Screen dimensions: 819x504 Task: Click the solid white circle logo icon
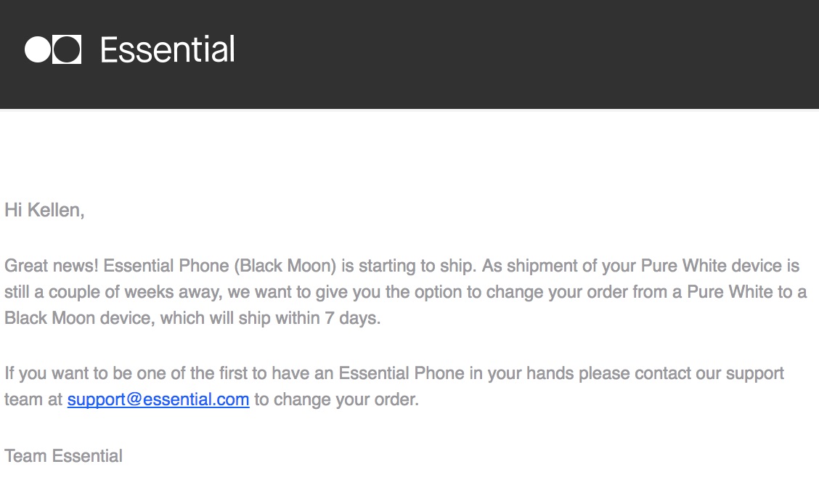38,49
